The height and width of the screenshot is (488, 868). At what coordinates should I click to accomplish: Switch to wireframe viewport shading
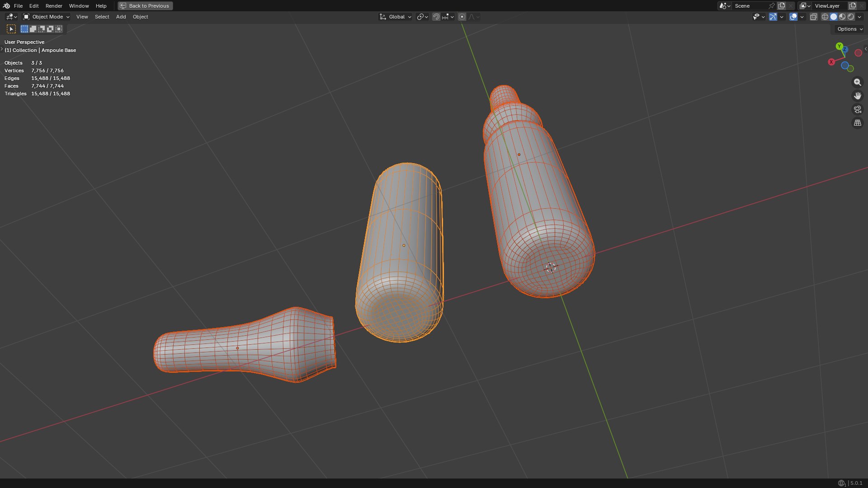(825, 17)
